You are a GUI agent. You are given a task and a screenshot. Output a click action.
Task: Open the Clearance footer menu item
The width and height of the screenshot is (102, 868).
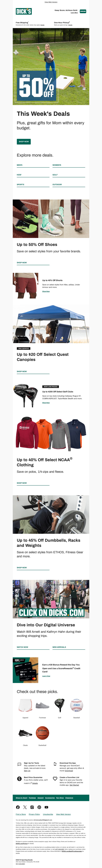(x=69, y=798)
